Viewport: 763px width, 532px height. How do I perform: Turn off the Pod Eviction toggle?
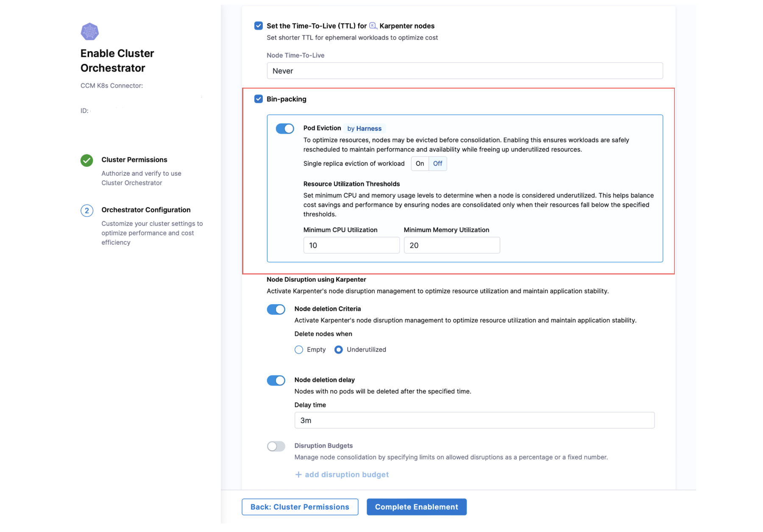click(285, 129)
